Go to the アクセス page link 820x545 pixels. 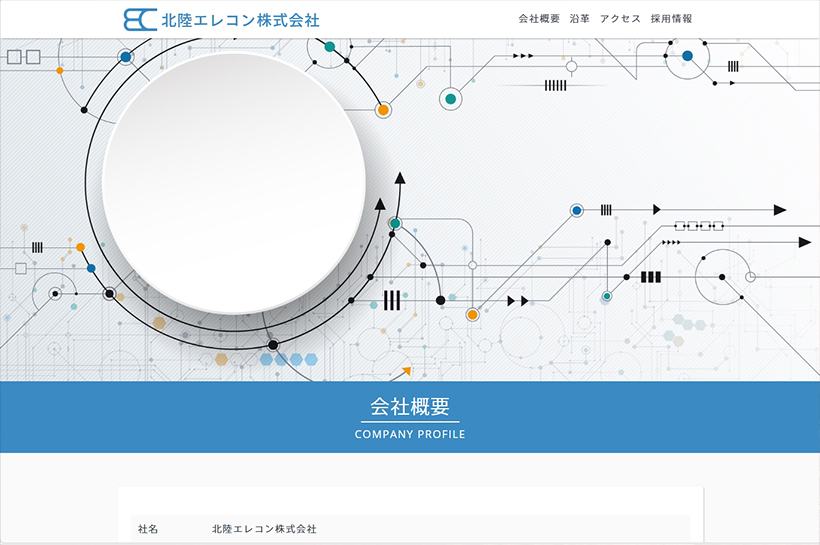point(620,19)
